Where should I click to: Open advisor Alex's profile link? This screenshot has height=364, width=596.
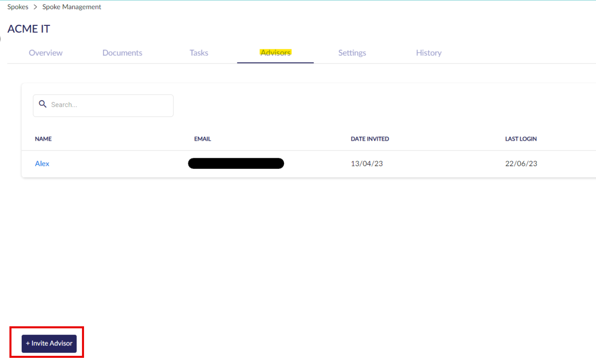click(42, 164)
